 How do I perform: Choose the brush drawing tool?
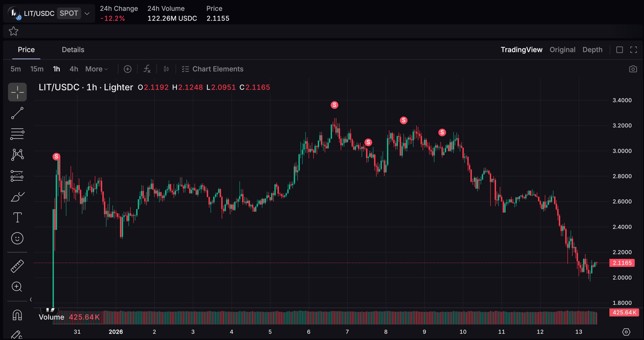coord(17,197)
